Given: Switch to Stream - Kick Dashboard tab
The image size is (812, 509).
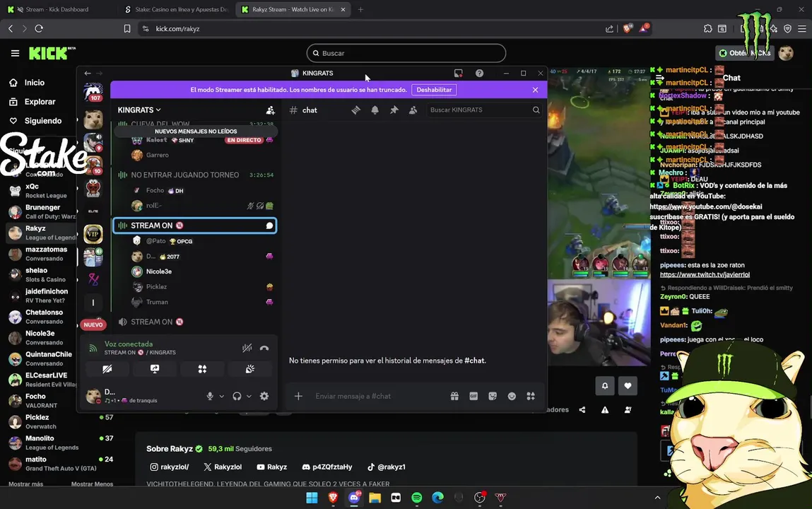Looking at the screenshot, I should coord(59,9).
